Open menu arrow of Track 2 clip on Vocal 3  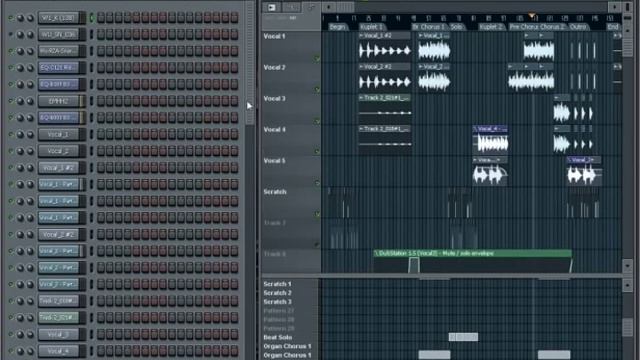[362, 98]
